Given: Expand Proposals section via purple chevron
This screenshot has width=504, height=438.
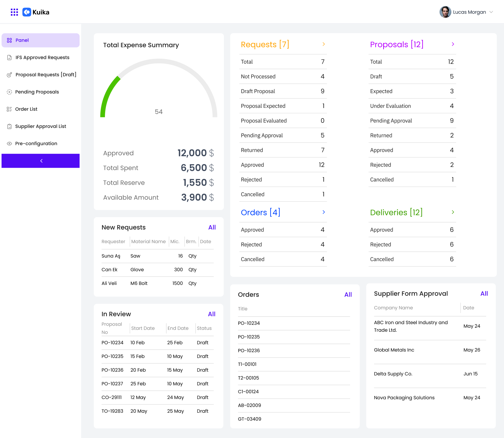Looking at the screenshot, I should [x=453, y=44].
